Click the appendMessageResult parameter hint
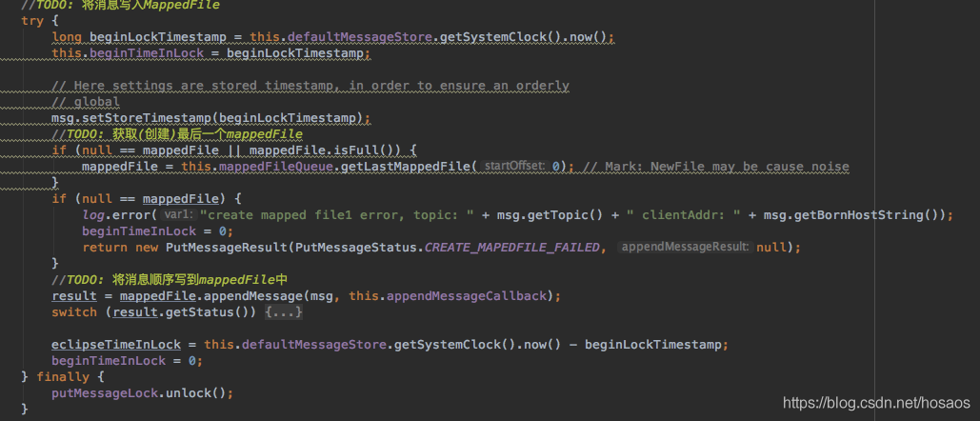The image size is (980, 421). pos(686,248)
